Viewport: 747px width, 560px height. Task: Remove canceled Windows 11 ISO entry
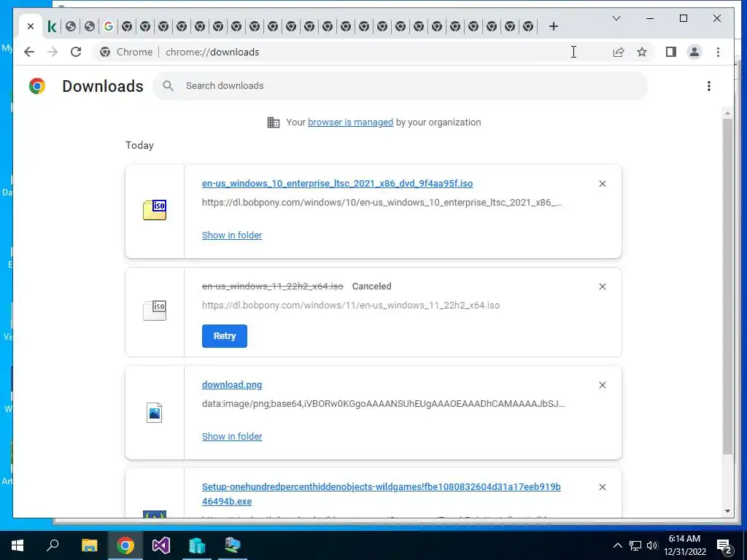pyautogui.click(x=602, y=287)
